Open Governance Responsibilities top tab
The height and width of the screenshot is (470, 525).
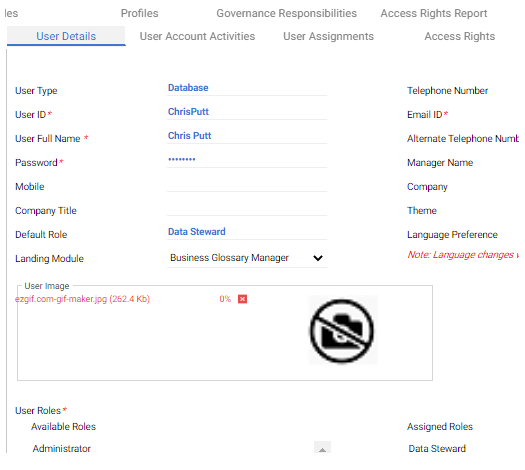point(286,13)
